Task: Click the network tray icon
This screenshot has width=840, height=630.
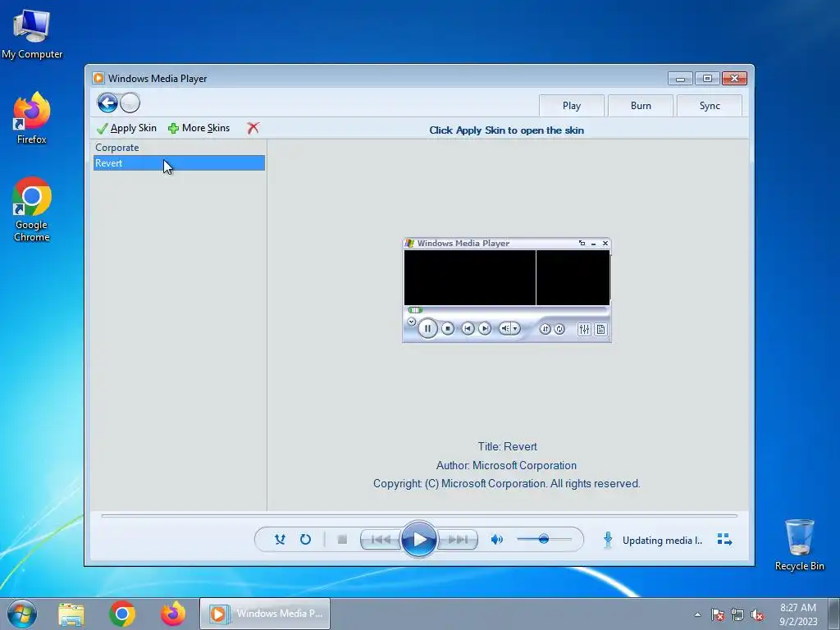Action: point(737,614)
